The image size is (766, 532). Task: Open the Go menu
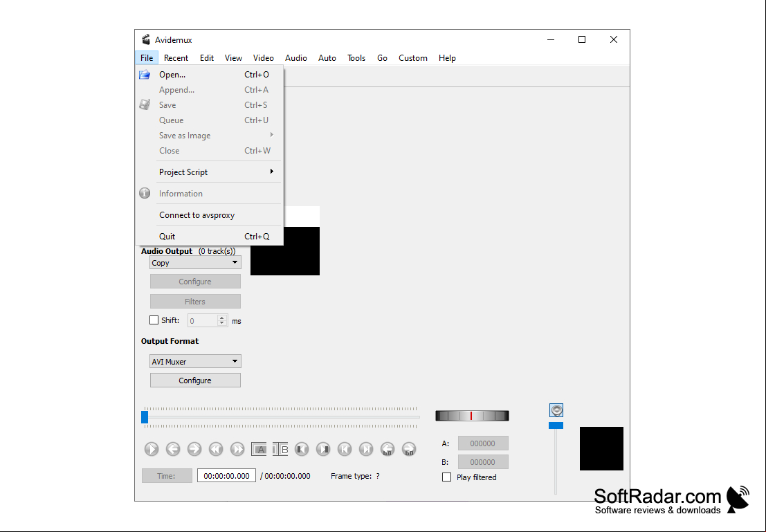click(382, 57)
